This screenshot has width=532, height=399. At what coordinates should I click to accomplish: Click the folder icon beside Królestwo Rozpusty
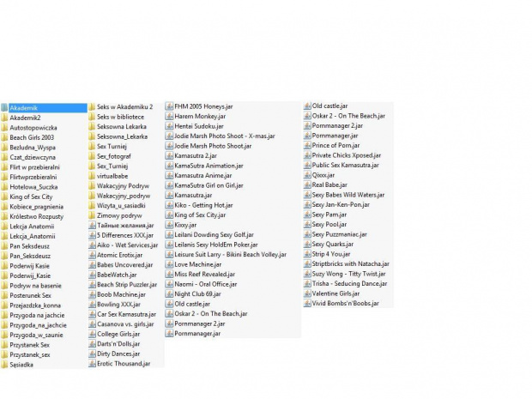4,216
